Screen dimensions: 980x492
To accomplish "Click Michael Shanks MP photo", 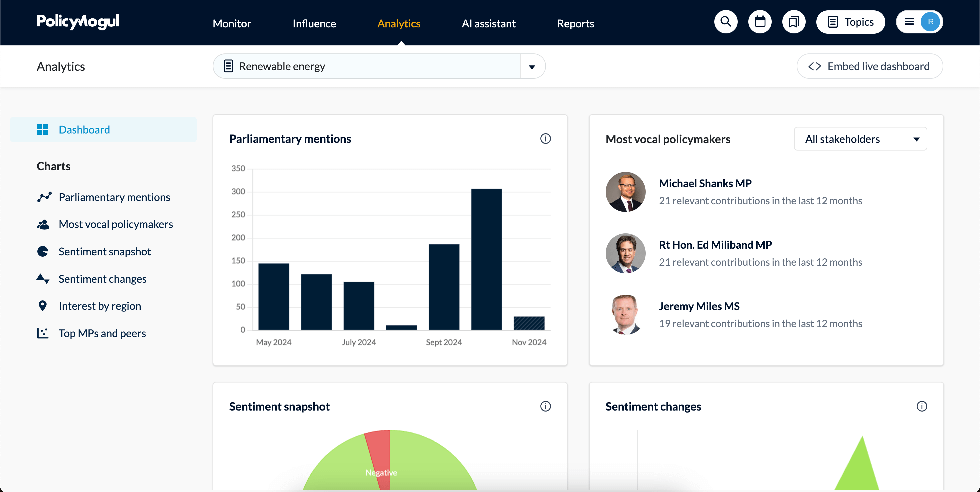I will pos(625,192).
